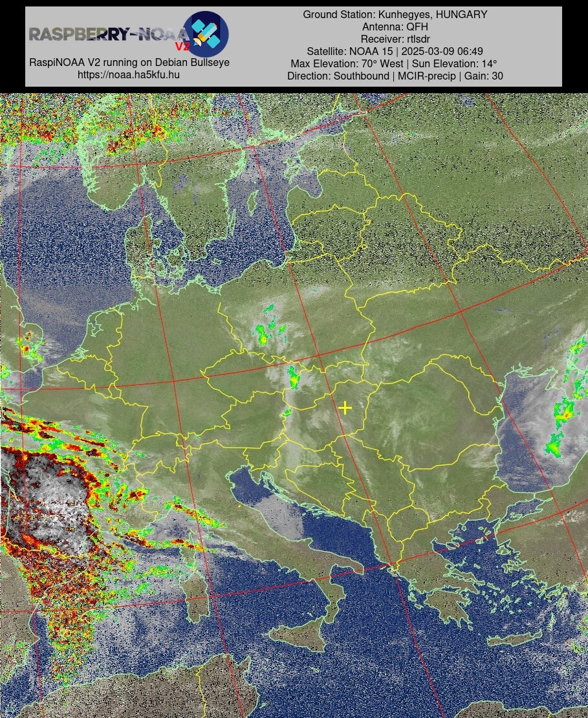Select the 'Antenna: QFH' line
The height and width of the screenshot is (718, 588).
(x=395, y=27)
